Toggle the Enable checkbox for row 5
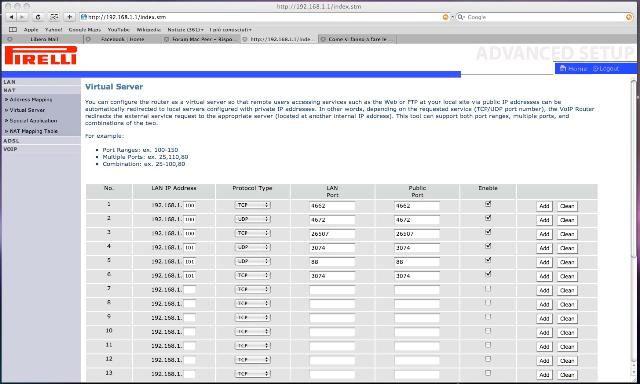640x384 pixels. point(488,260)
